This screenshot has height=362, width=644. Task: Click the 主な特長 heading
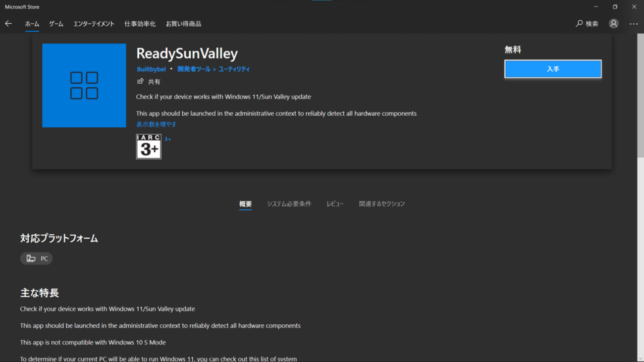40,293
